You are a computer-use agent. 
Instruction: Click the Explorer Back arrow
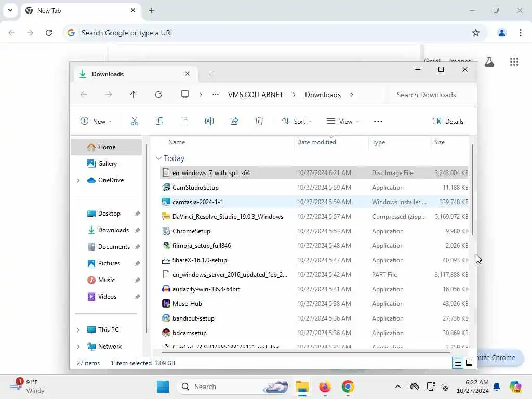(x=84, y=95)
